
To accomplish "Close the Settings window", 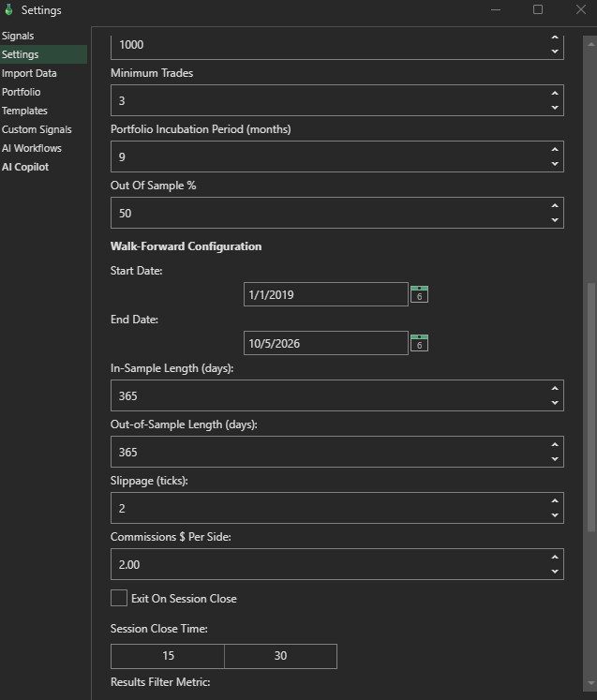I will click(x=580, y=9).
